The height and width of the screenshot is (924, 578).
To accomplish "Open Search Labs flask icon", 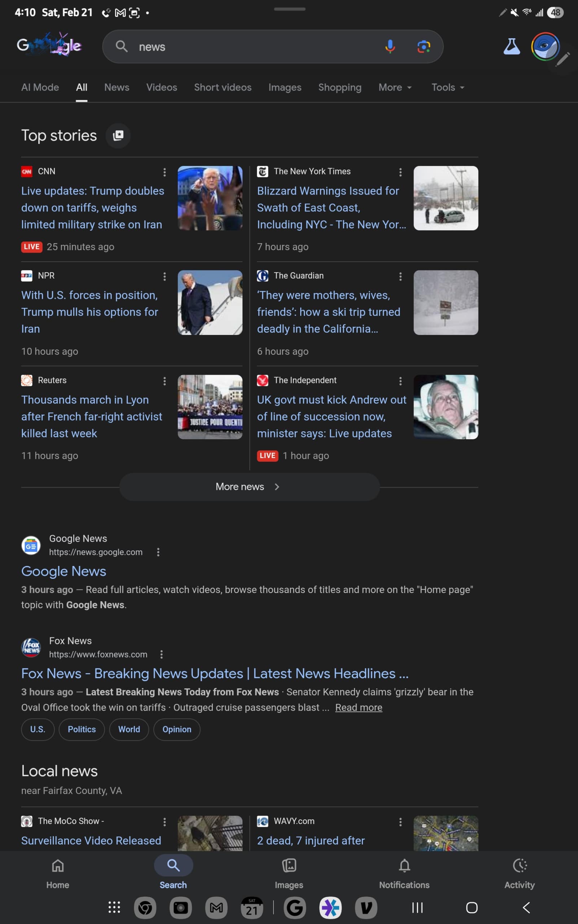I will pos(511,47).
